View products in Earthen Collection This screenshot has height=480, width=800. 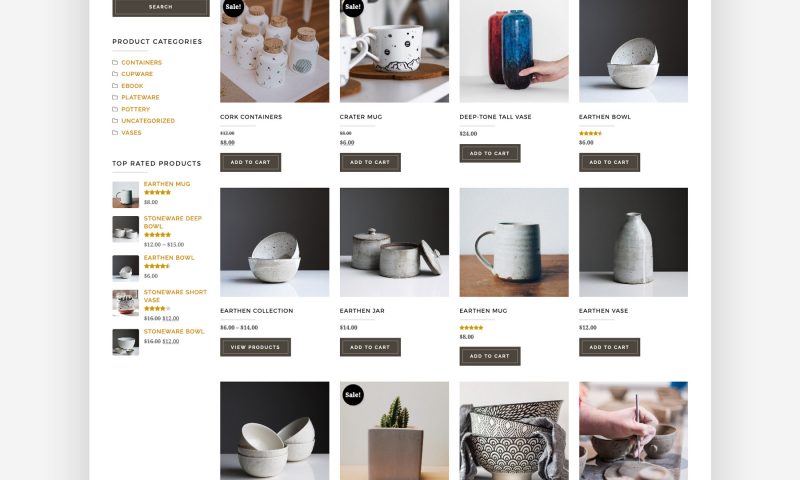coord(255,347)
